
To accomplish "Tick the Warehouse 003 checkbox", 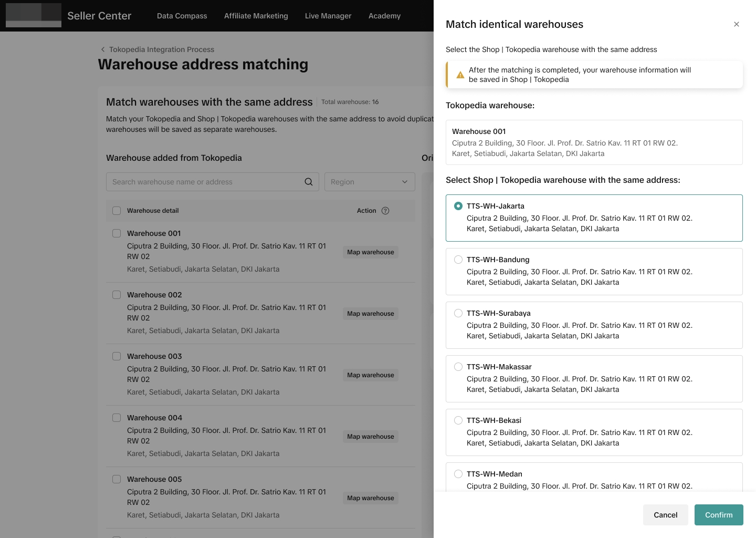I will point(117,356).
